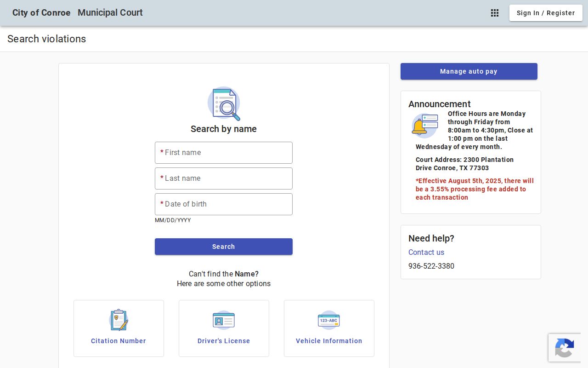The width and height of the screenshot is (588, 368).
Task: Select the Citation Number option label
Action: (x=119, y=341)
